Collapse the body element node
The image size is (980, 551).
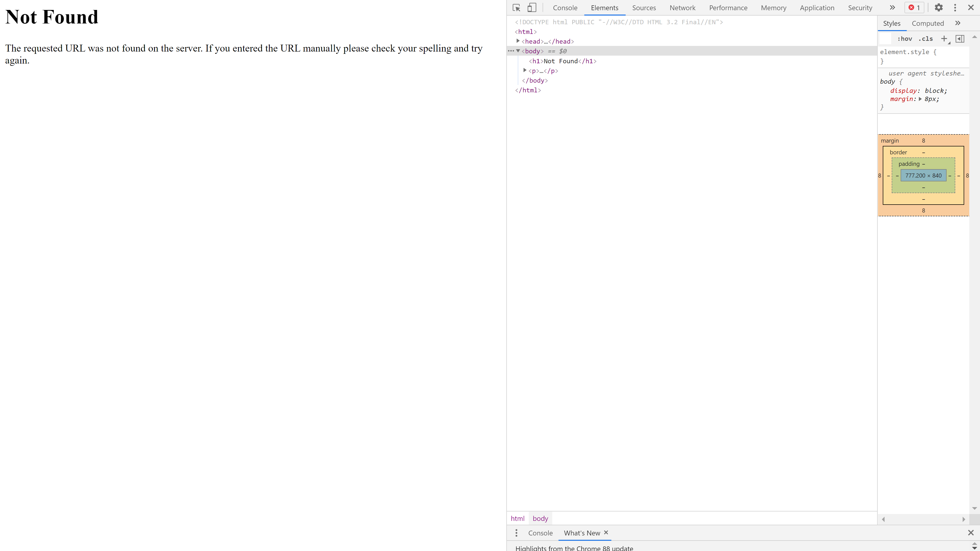pyautogui.click(x=518, y=51)
